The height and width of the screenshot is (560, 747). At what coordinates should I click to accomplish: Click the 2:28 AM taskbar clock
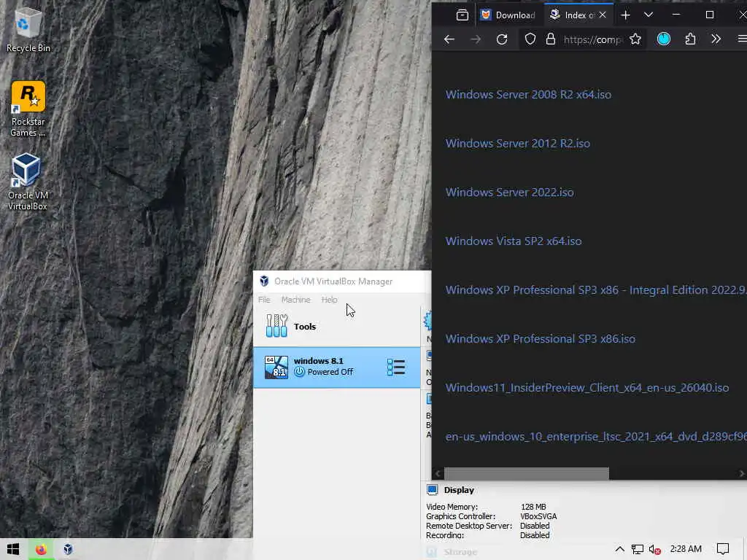coord(686,549)
